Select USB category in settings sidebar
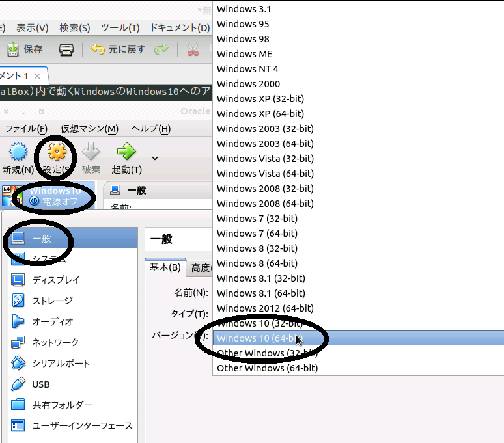Screen dimensions: 504x443 [x=73, y=384]
